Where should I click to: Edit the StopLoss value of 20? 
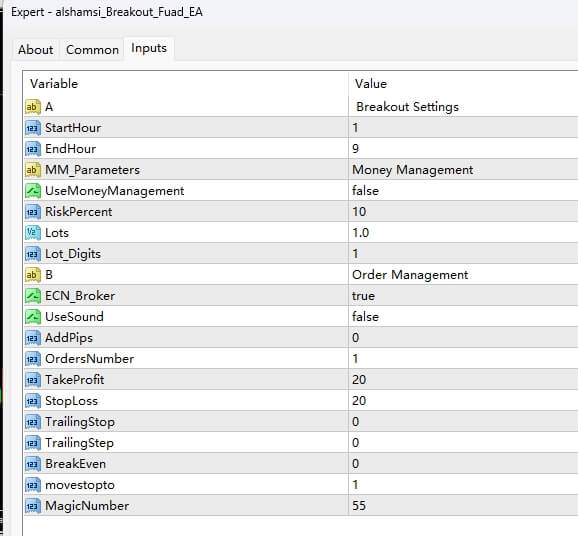463,401
